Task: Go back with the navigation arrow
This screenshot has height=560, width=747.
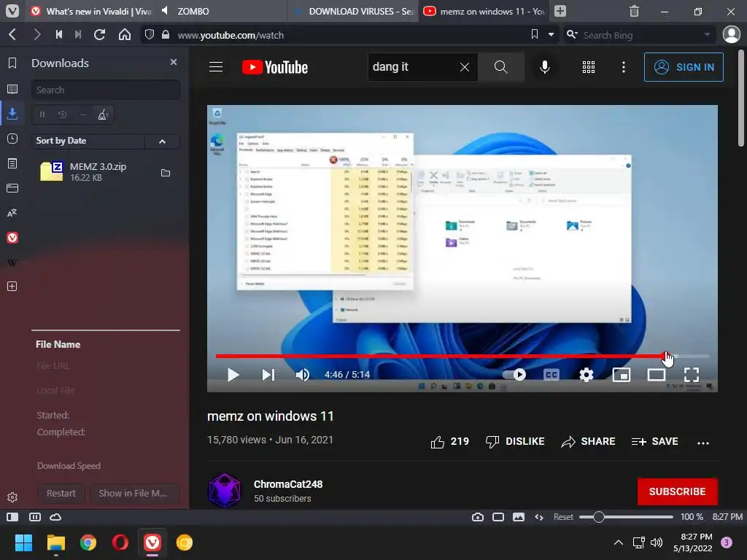Action: coord(13,35)
